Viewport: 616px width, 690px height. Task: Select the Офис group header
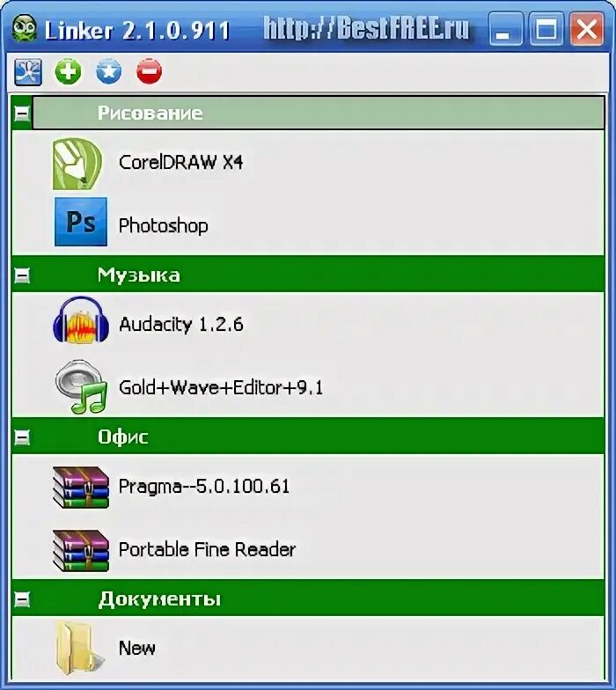[x=308, y=437]
